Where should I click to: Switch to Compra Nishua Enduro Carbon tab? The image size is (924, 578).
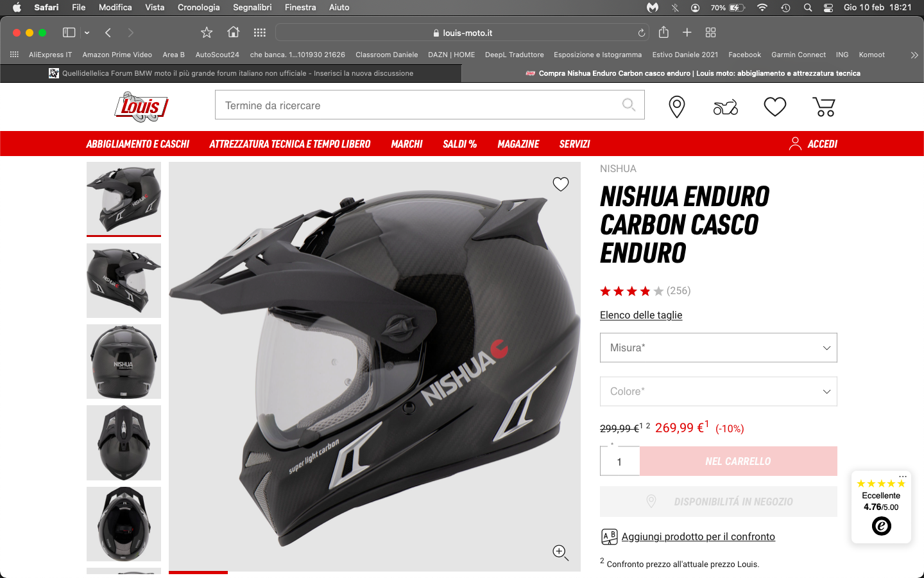[693, 73]
